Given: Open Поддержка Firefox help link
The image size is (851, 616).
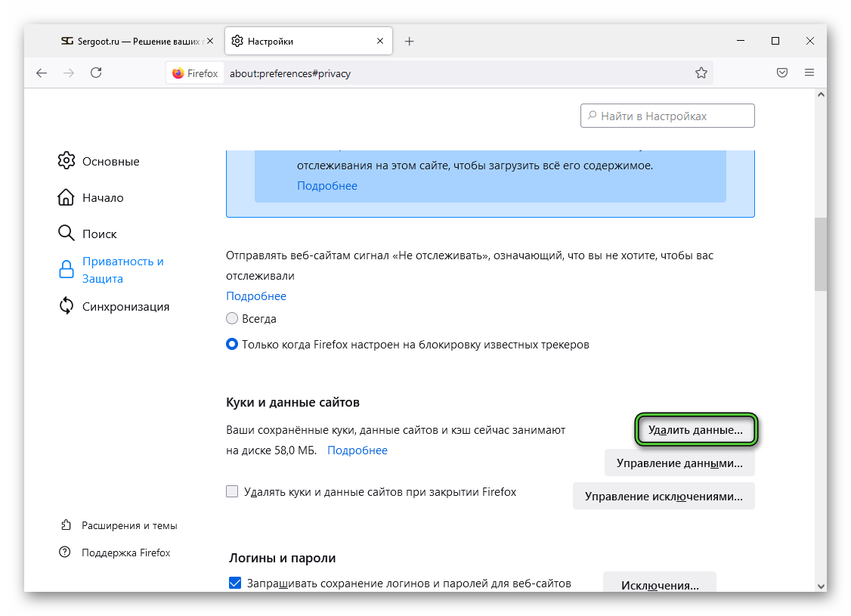Looking at the screenshot, I should pyautogui.click(x=115, y=553).
